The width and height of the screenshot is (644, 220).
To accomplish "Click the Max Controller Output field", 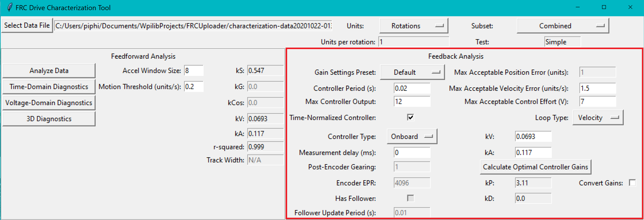I will [x=412, y=101].
